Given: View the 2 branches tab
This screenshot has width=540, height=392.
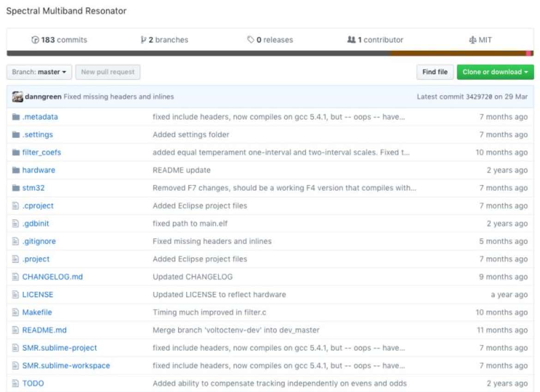Looking at the screenshot, I should click(165, 40).
